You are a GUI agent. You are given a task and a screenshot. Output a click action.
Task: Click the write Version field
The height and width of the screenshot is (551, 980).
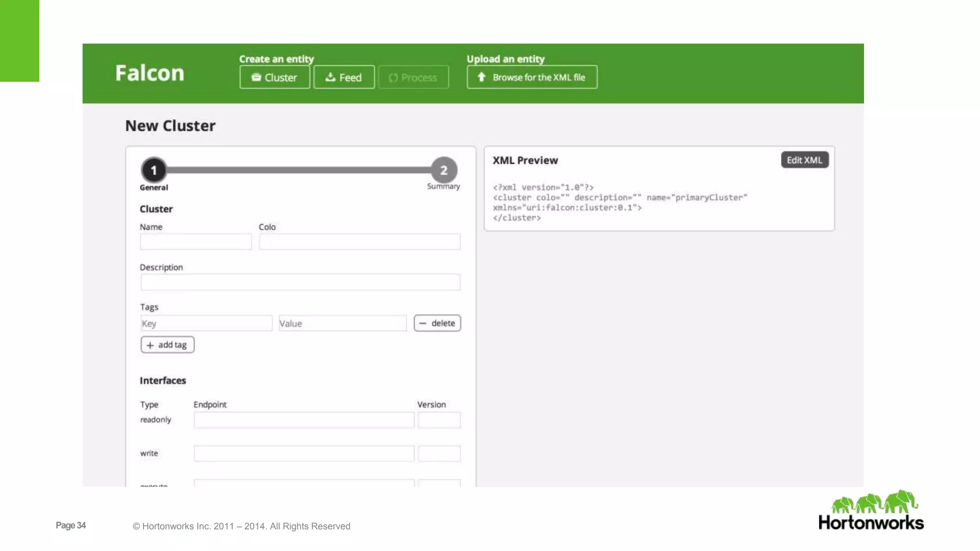pos(439,453)
